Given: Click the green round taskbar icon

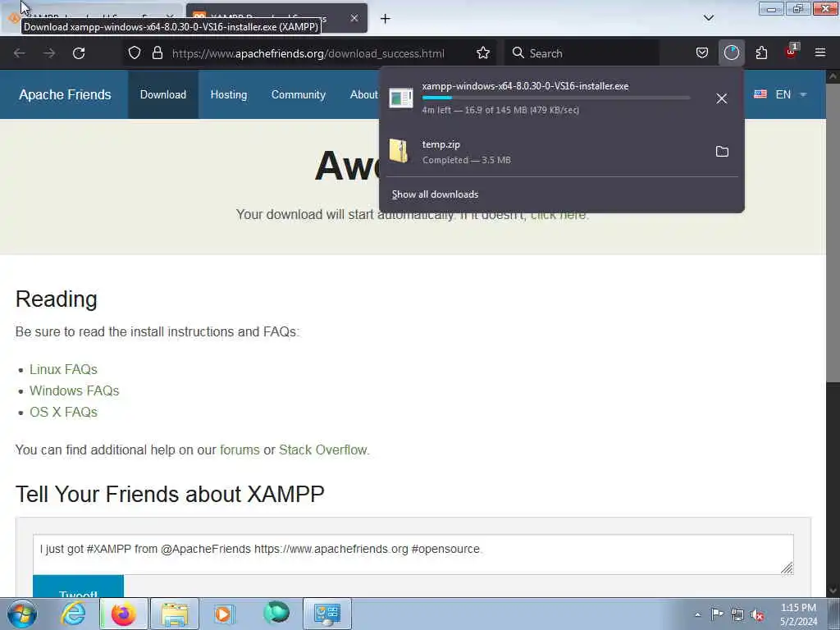Looking at the screenshot, I should [276, 613].
